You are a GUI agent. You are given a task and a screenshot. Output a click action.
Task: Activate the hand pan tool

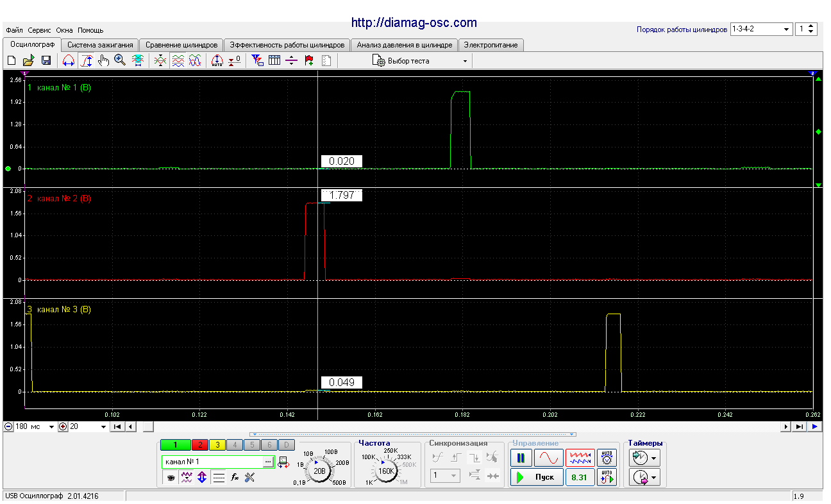coord(103,60)
